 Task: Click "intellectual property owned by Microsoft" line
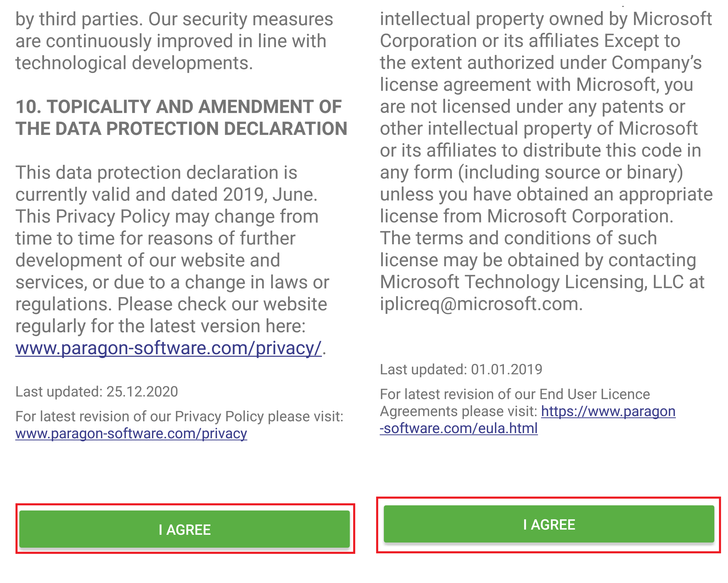[x=546, y=19]
